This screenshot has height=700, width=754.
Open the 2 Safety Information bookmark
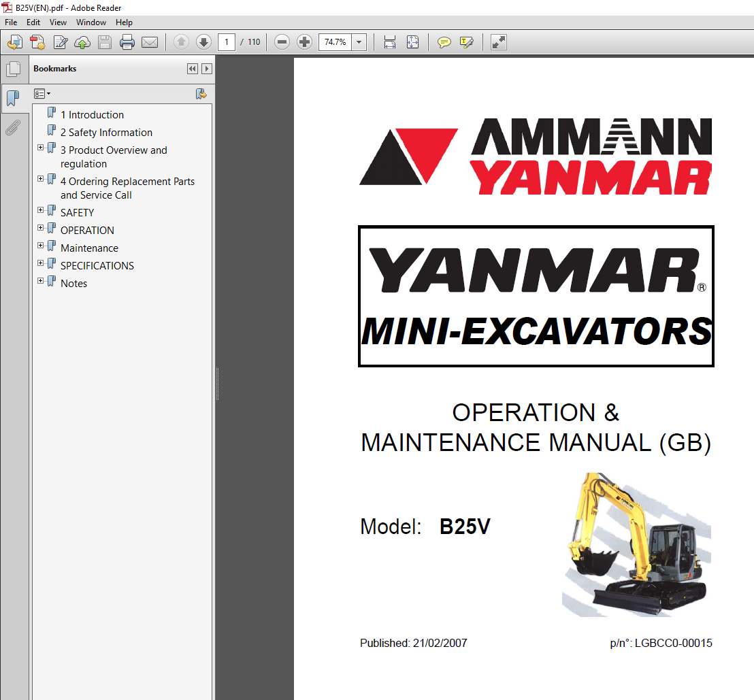coord(106,133)
